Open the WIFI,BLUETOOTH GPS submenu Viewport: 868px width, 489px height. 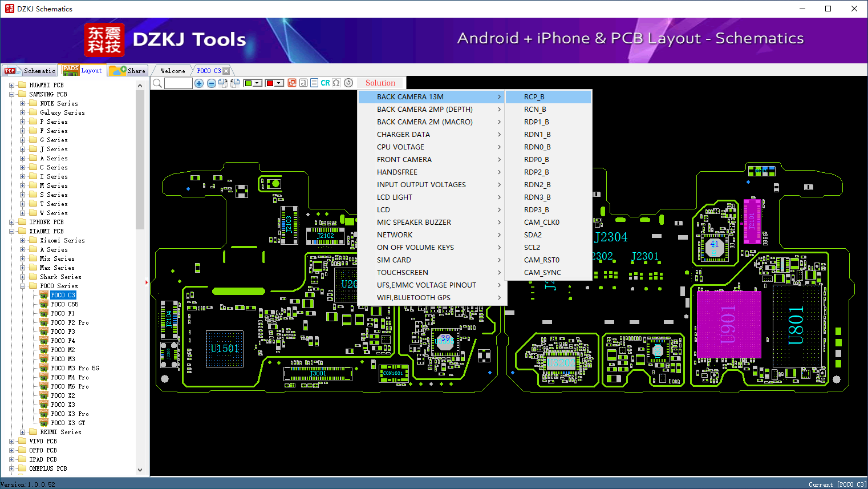(432, 298)
